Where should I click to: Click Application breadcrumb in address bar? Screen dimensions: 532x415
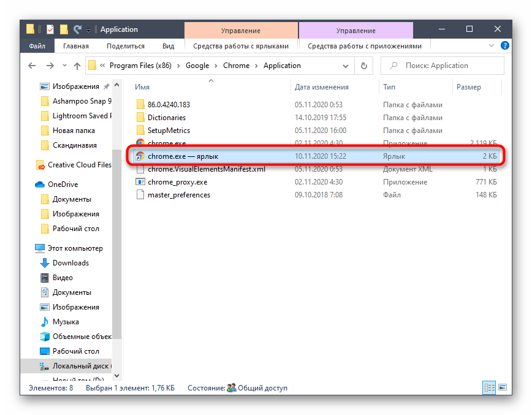click(282, 66)
